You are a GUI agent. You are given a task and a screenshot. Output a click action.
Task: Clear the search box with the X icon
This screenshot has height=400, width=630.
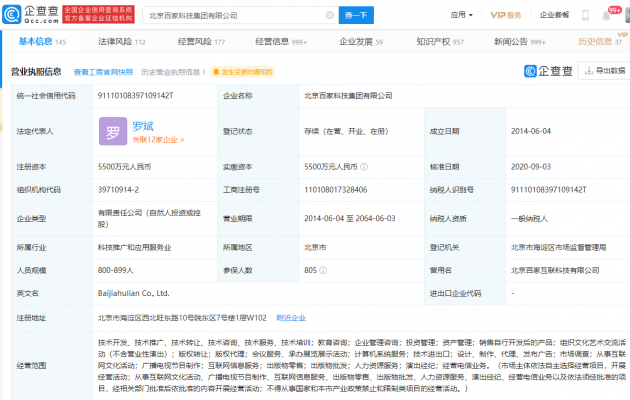[x=330, y=15]
